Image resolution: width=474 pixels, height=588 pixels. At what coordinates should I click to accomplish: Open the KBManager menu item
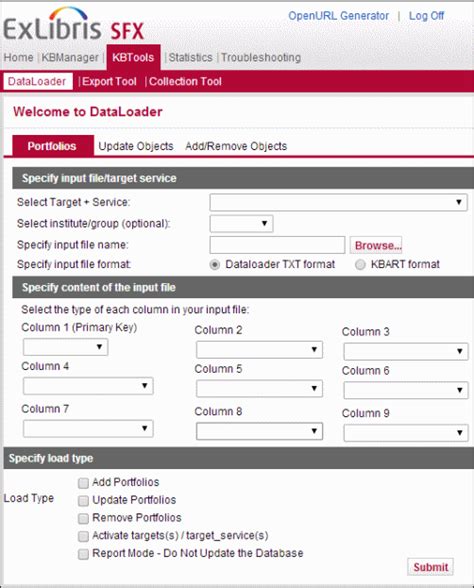70,57
